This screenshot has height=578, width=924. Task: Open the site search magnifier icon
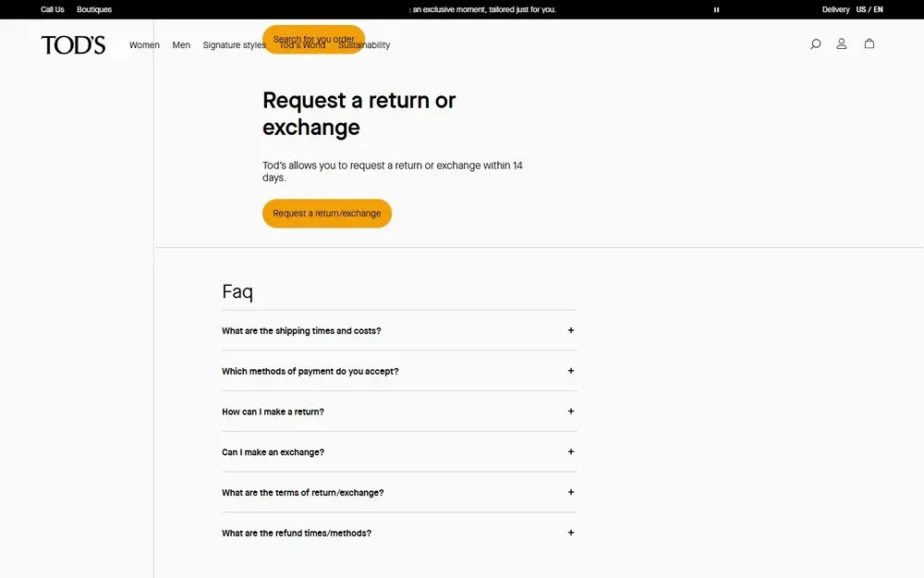point(815,44)
